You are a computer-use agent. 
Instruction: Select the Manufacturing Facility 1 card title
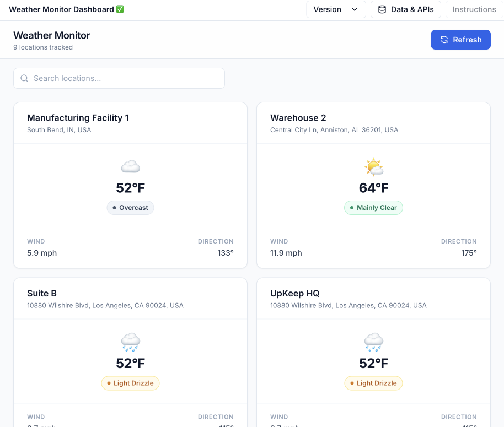click(78, 118)
